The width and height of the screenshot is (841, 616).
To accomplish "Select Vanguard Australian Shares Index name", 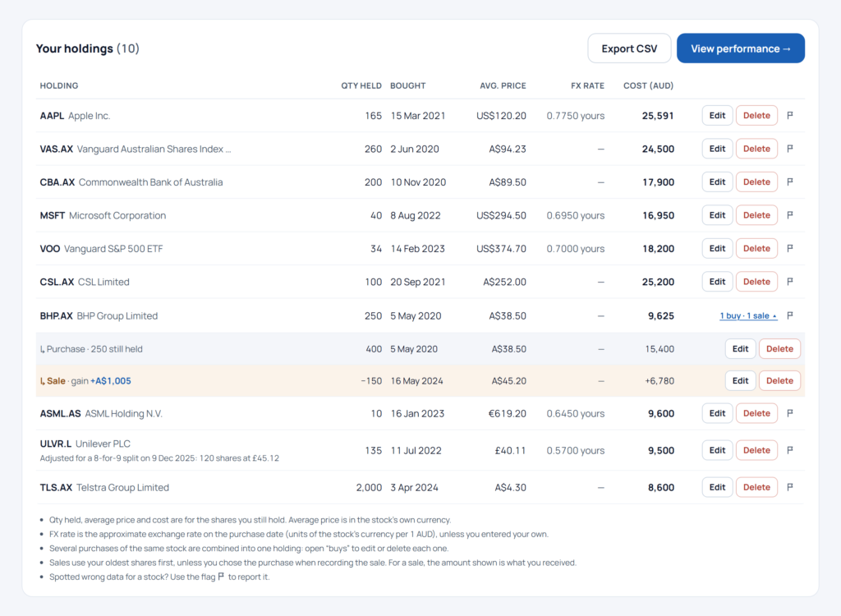I will 154,149.
